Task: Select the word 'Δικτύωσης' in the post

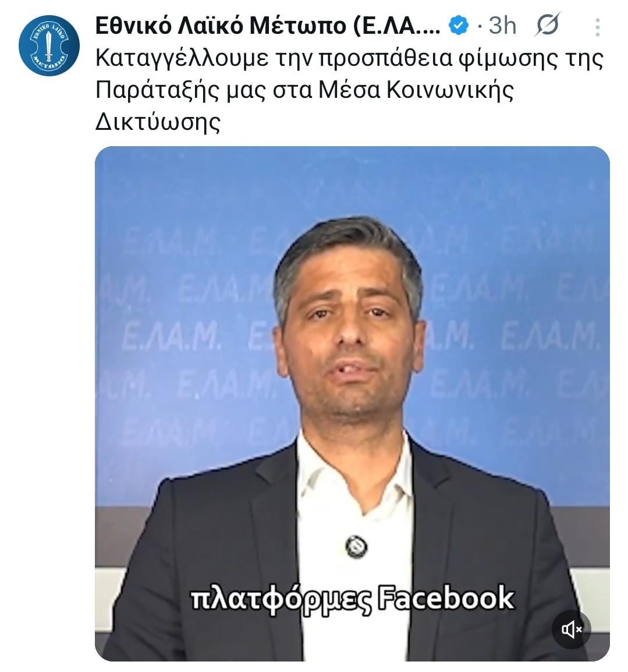Action: (x=158, y=122)
